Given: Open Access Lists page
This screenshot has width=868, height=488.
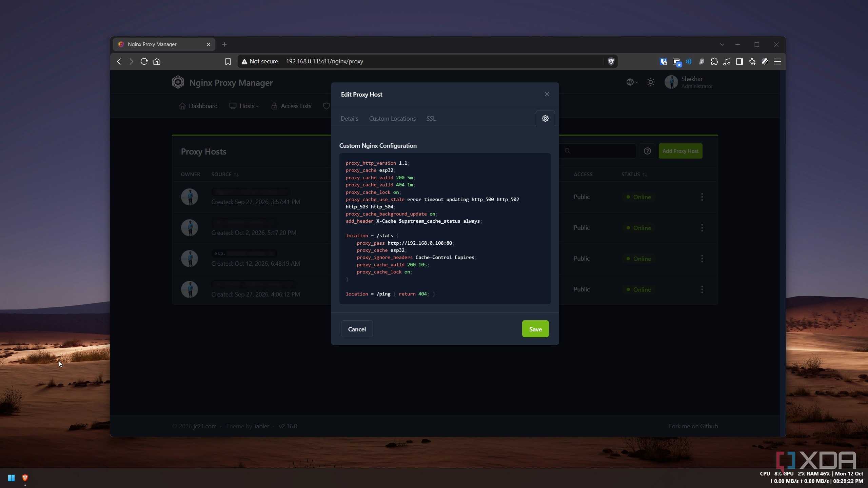Looking at the screenshot, I should tap(291, 106).
